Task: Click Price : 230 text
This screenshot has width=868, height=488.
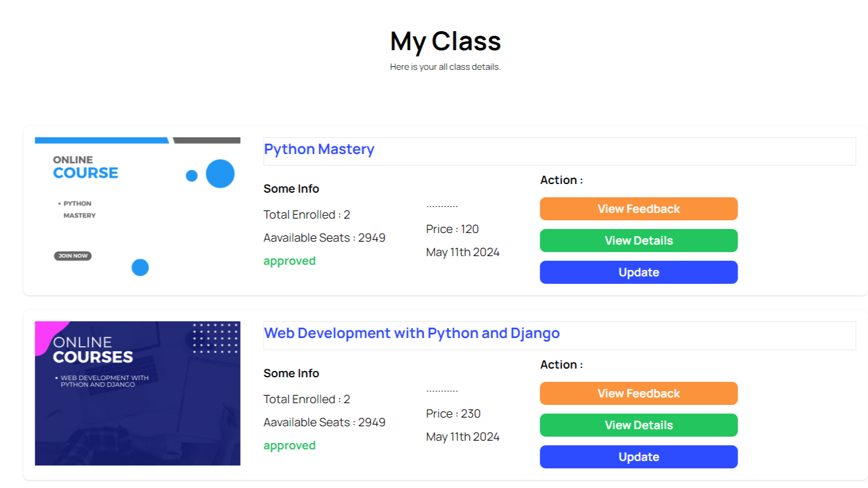Action: click(x=453, y=414)
